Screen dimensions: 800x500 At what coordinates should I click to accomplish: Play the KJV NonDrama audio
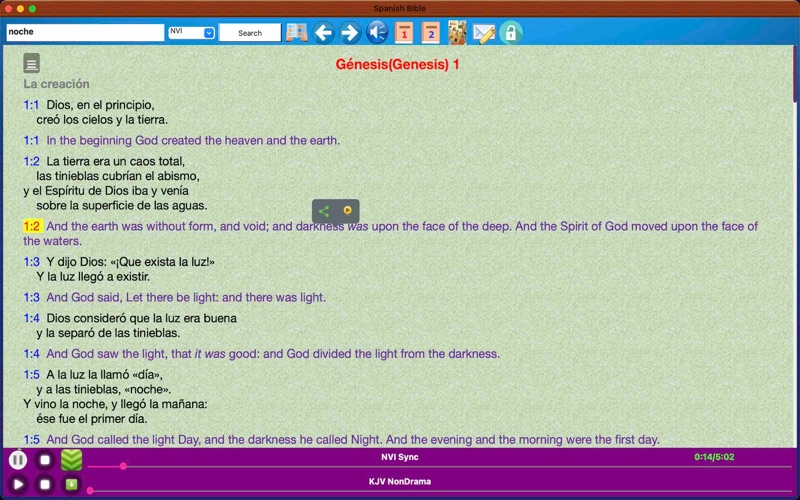tap(18, 484)
